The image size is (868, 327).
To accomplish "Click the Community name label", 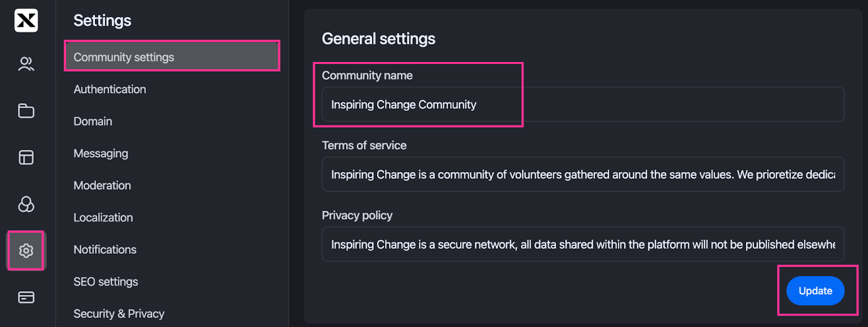I will (x=367, y=76).
